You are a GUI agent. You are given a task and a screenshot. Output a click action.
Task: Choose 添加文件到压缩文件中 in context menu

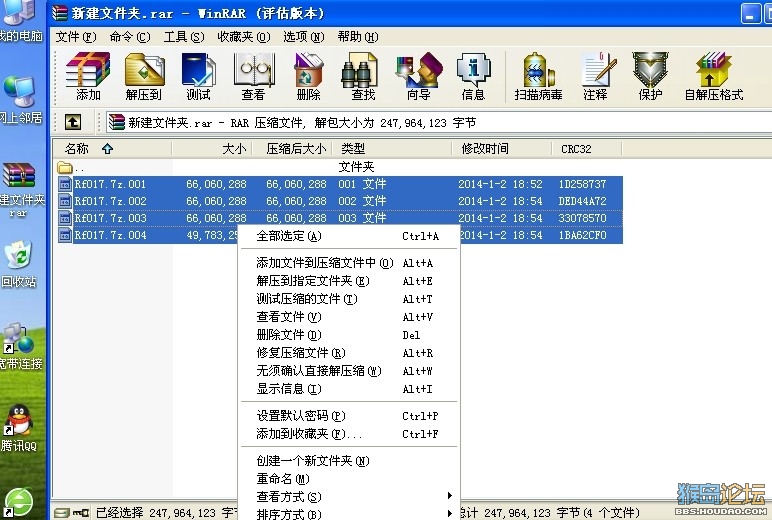(x=349, y=263)
